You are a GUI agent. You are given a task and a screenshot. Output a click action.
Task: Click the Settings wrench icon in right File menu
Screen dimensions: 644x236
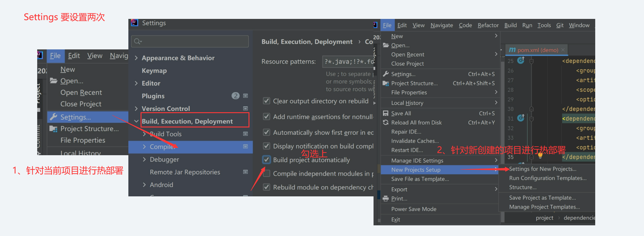click(386, 74)
